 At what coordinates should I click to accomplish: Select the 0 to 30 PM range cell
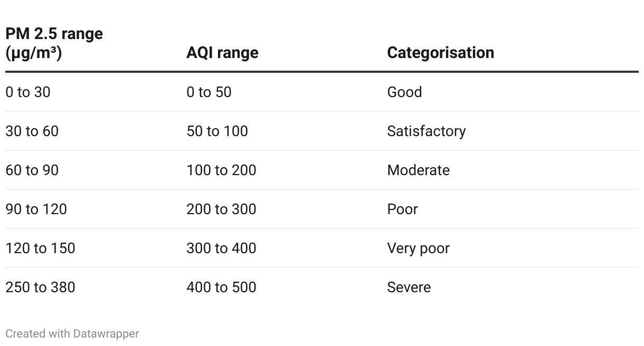pyautogui.click(x=28, y=92)
